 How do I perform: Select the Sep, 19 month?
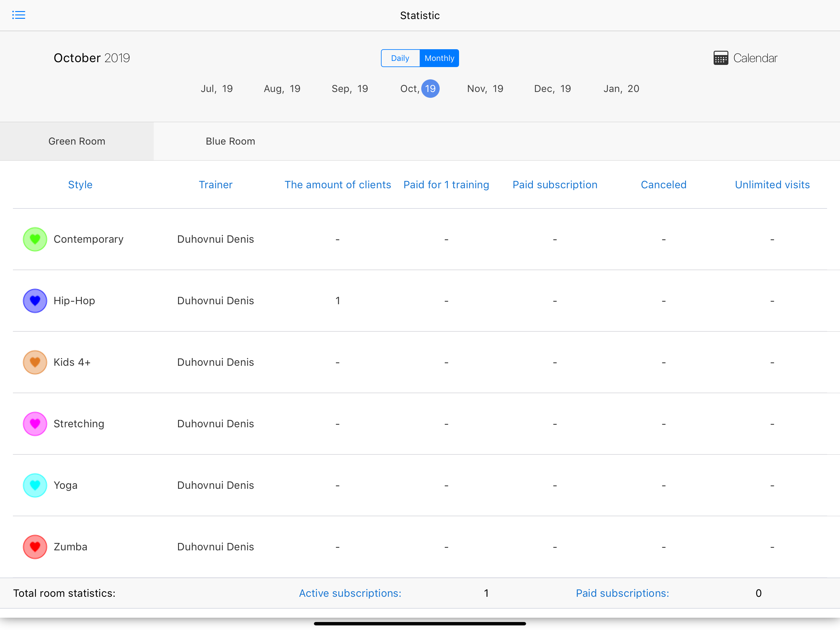pyautogui.click(x=350, y=89)
